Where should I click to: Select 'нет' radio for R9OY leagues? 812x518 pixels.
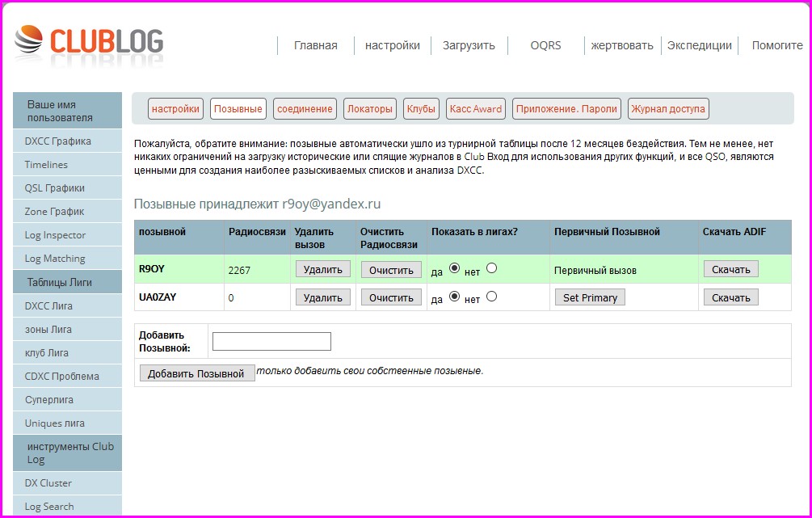(x=491, y=268)
